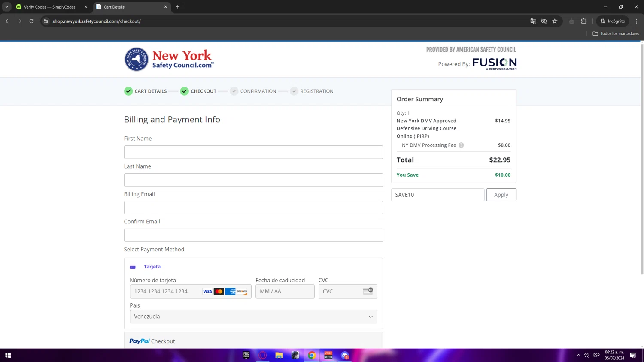
Task: Focus the Número de tarjeta field
Action: coord(191,291)
